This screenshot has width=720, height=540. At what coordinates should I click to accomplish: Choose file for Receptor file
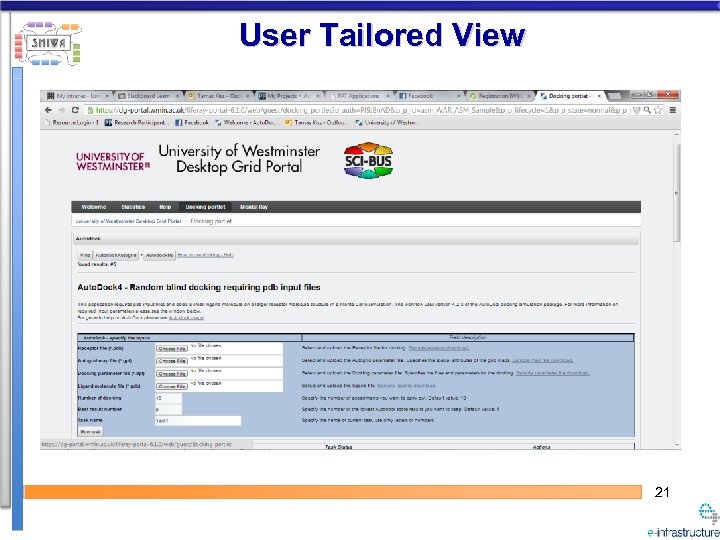tap(172, 349)
